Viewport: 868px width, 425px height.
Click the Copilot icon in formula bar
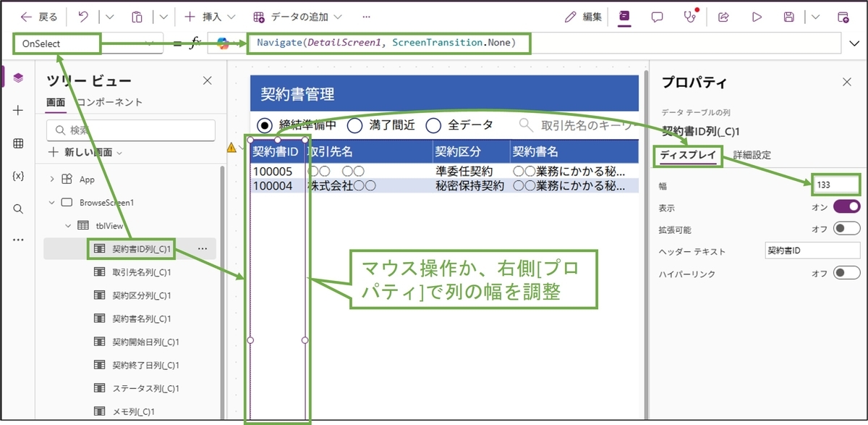(x=223, y=43)
